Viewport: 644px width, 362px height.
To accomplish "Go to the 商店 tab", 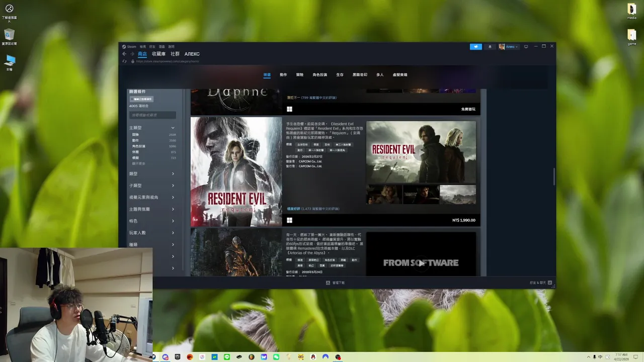I will tap(142, 54).
